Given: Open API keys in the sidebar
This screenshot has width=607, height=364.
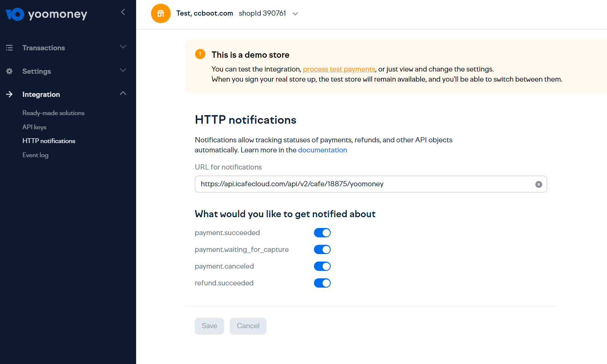Looking at the screenshot, I should pos(34,127).
